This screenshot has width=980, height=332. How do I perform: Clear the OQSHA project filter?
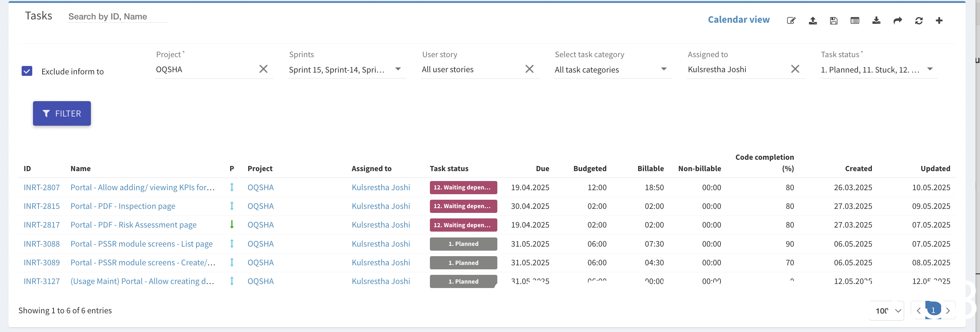pyautogui.click(x=263, y=69)
